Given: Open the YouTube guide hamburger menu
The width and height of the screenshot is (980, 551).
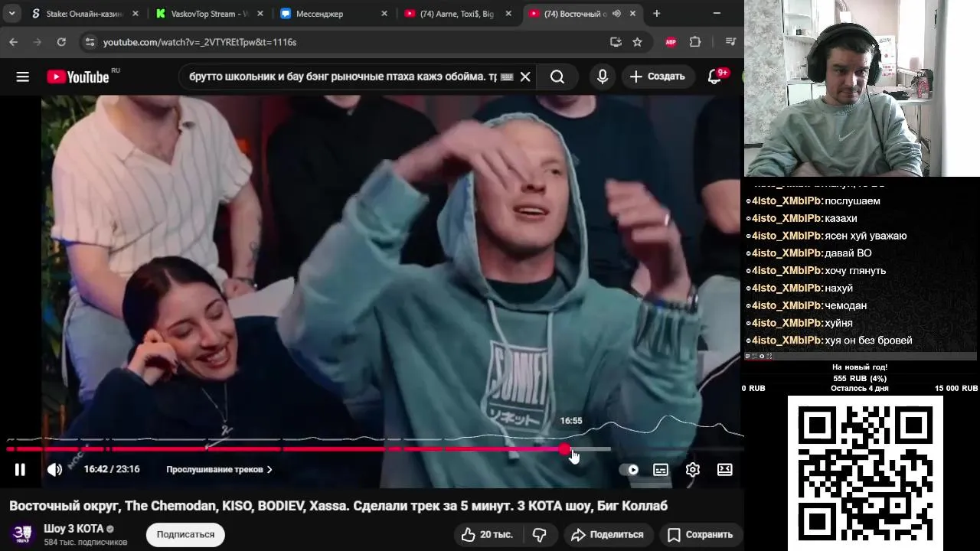Looking at the screenshot, I should [22, 77].
